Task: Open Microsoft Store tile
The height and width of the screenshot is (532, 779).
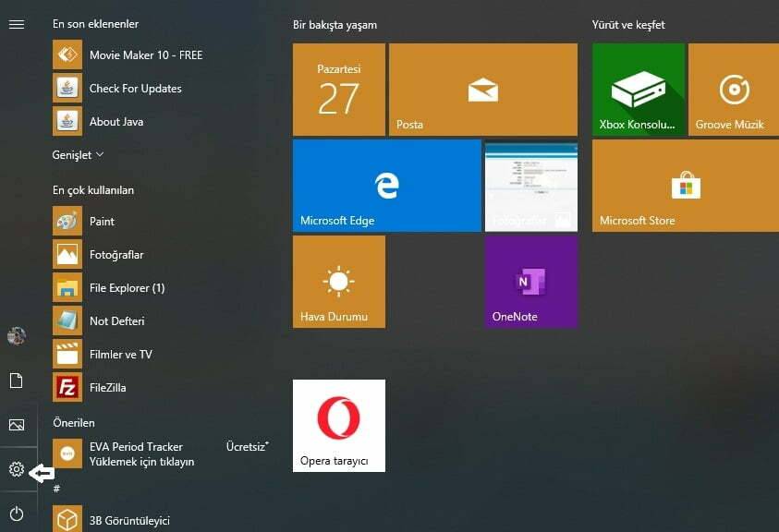Action: pos(686,186)
